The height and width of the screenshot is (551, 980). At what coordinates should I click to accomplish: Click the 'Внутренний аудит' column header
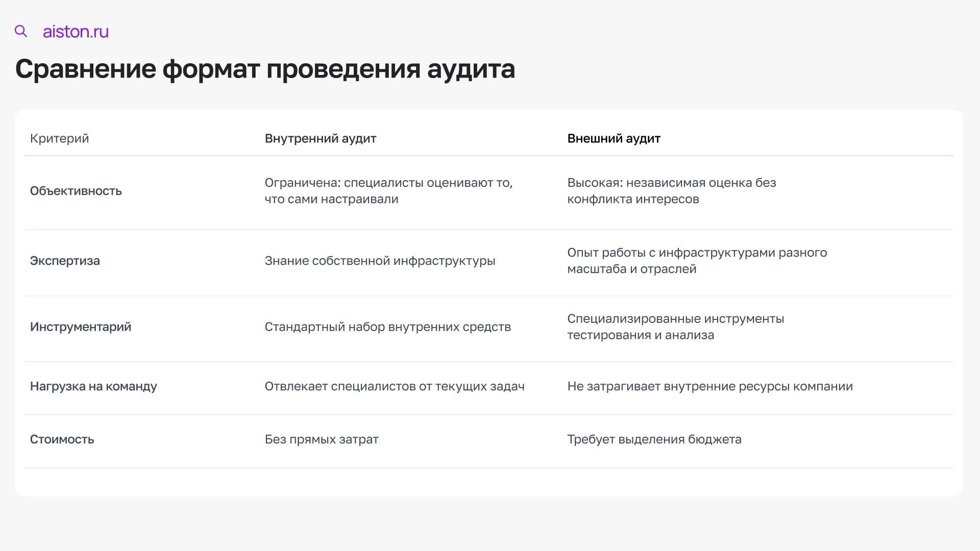(321, 138)
